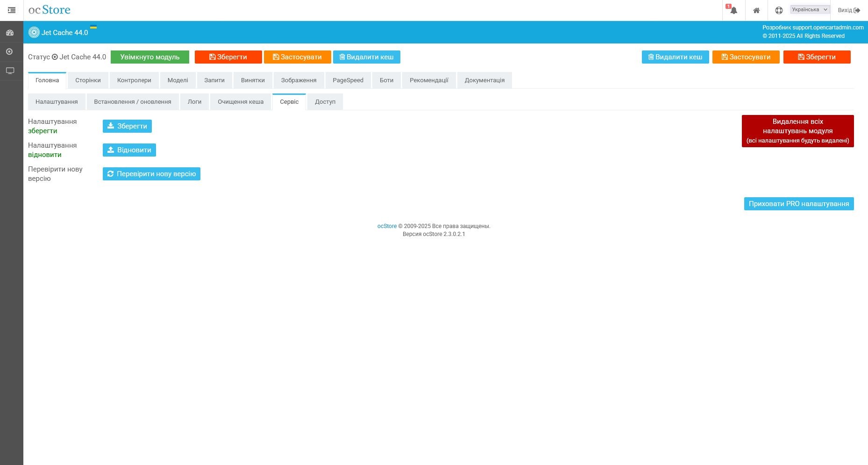Open the notifications bell with badge
This screenshot has height=465, width=868.
point(733,10)
